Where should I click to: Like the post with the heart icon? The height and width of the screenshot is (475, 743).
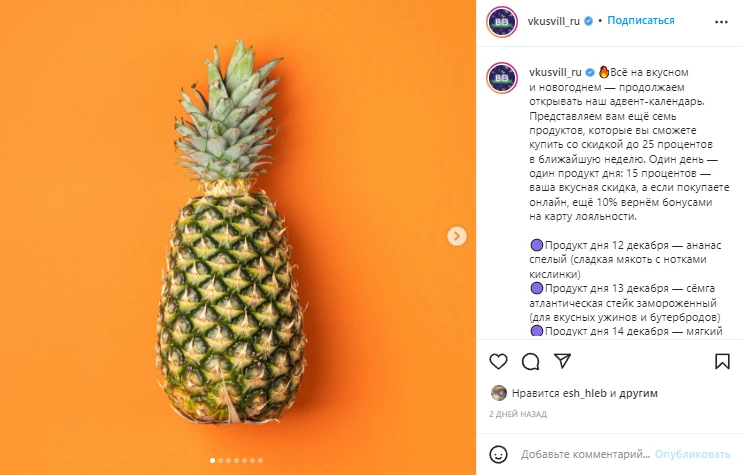coord(498,362)
